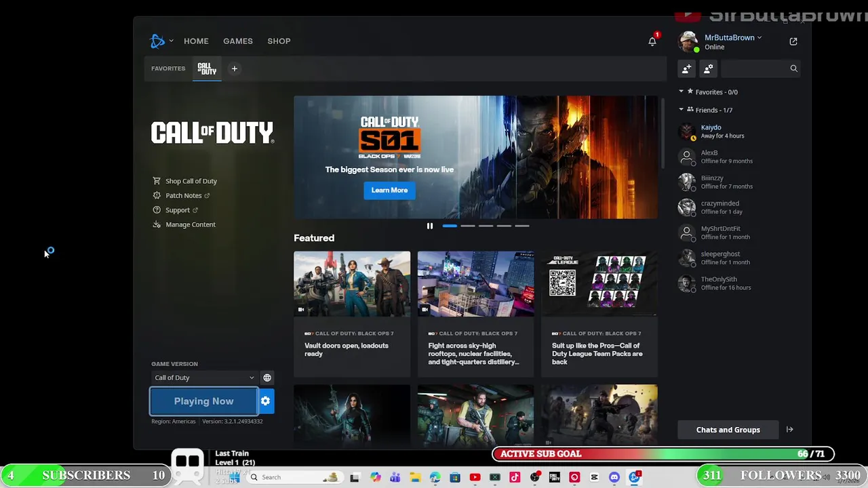Select friend TheOnlySith

pyautogui.click(x=739, y=283)
